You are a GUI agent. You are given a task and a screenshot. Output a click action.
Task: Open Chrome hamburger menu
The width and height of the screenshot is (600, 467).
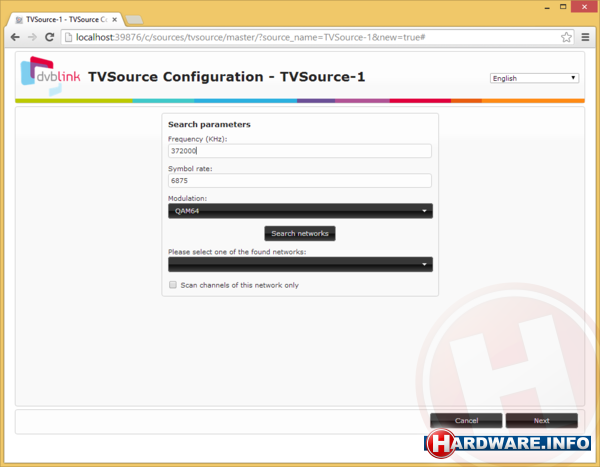tap(585, 37)
